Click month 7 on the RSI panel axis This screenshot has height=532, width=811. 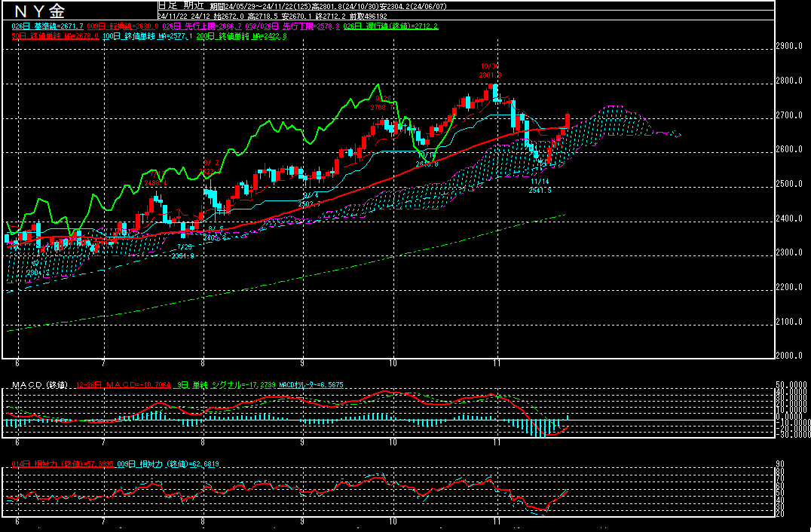103,521
